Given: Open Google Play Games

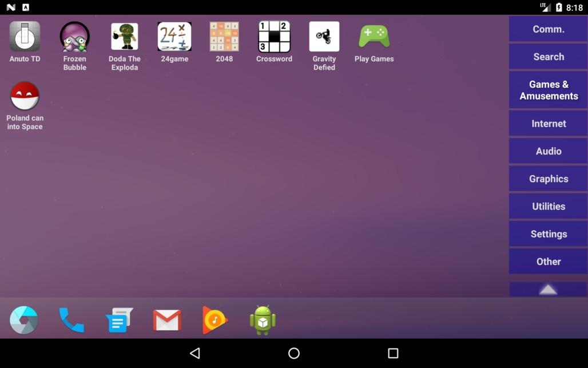Looking at the screenshot, I should [374, 37].
